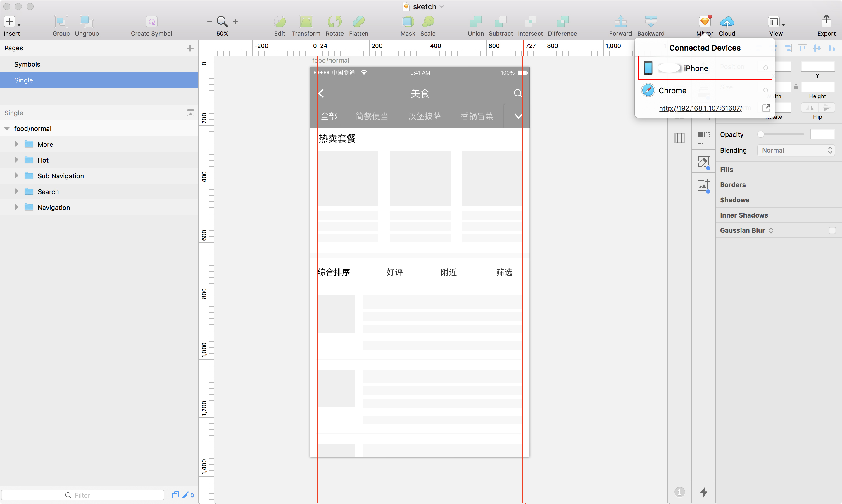Select the Chrome device radio button
Viewport: 842px width, 504px height.
766,90
